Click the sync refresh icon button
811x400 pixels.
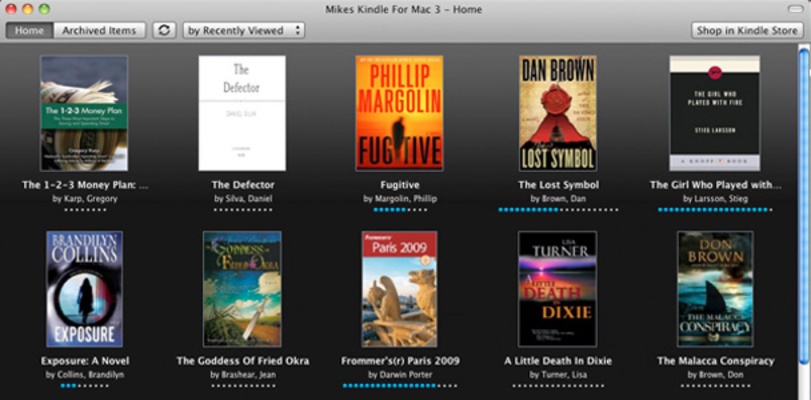coord(164,31)
